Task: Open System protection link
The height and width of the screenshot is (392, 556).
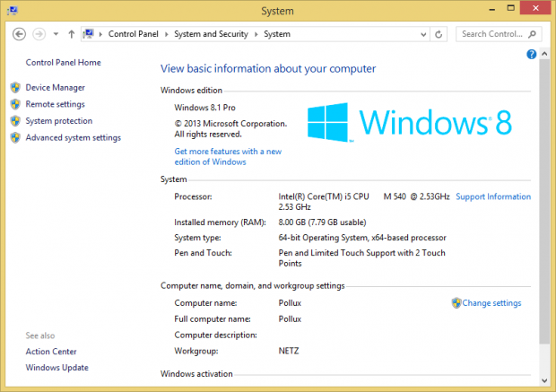Action: click(x=59, y=121)
